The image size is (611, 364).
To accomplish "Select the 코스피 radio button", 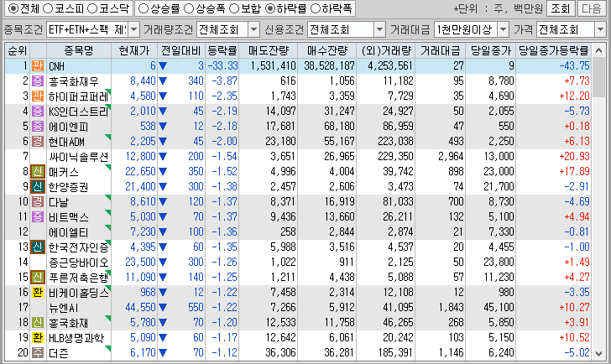I will pos(48,8).
